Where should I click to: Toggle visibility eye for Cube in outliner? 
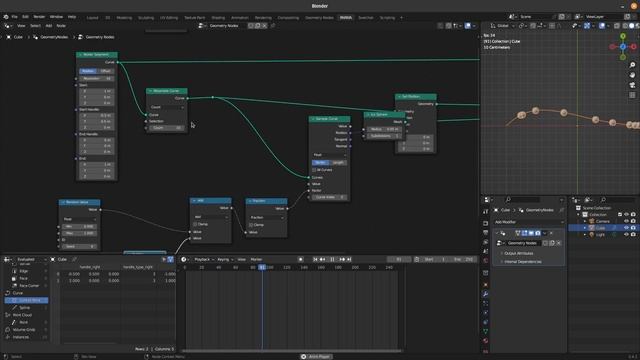point(627,228)
